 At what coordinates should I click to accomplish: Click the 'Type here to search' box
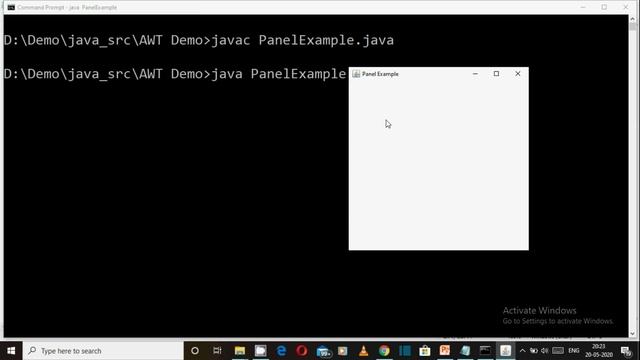pyautogui.click(x=103, y=351)
